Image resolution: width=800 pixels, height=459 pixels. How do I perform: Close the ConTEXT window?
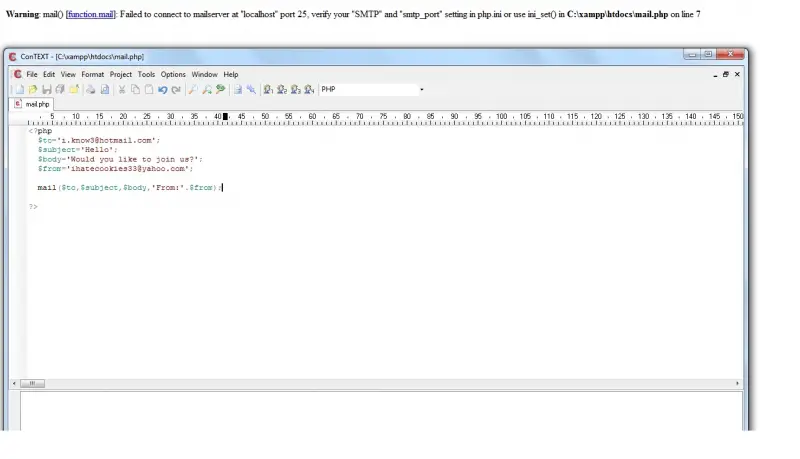[x=730, y=54]
